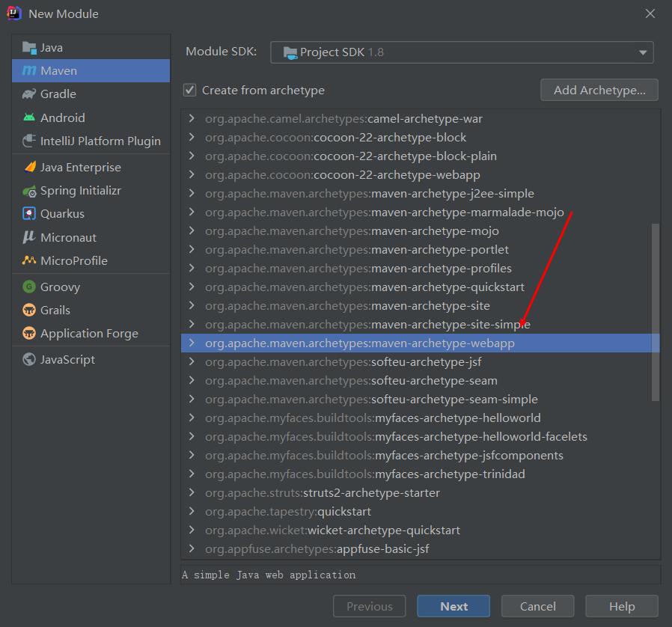Pick Groovy from the module list

tap(91, 287)
